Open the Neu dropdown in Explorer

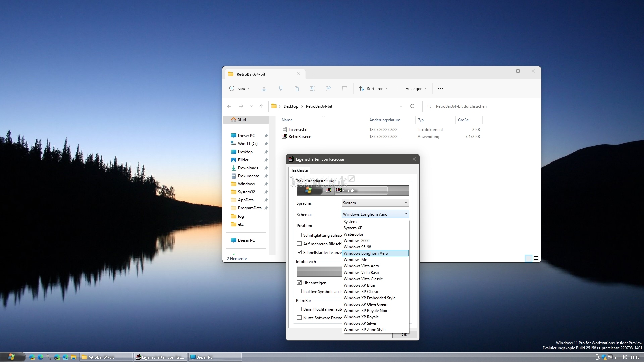[x=239, y=89]
